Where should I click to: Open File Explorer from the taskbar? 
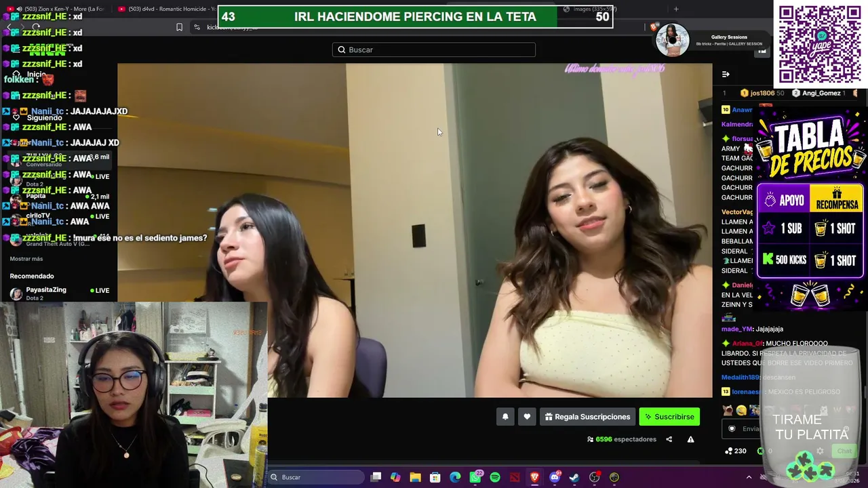(x=415, y=477)
